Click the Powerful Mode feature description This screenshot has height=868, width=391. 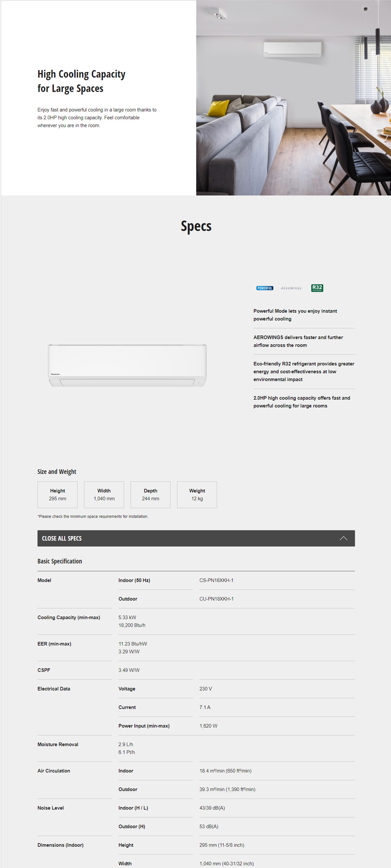click(x=295, y=315)
